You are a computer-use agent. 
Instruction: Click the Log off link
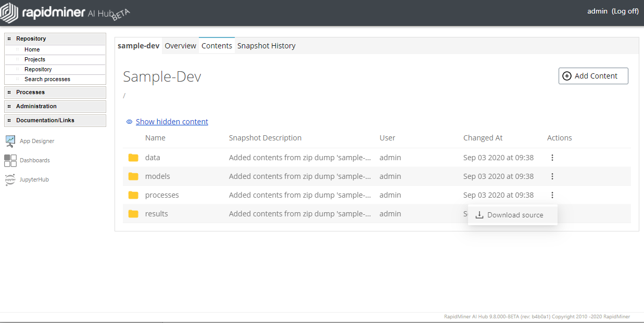click(x=625, y=11)
